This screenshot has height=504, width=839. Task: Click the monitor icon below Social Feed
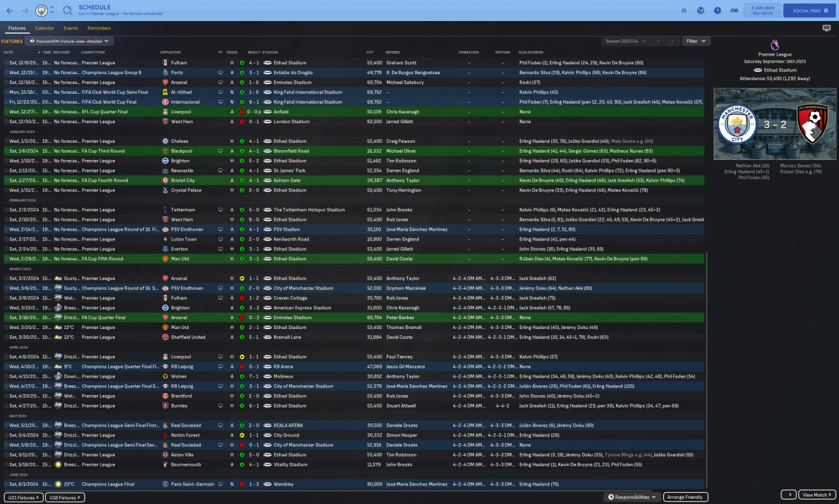(827, 28)
